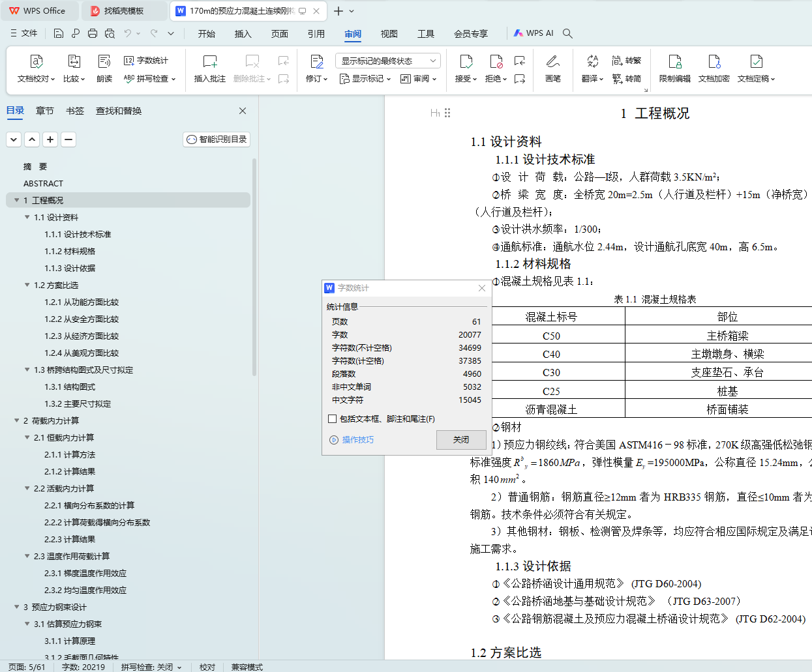This screenshot has width=812, height=672.
Task: Open the search magnifier icon
Action: [568, 33]
